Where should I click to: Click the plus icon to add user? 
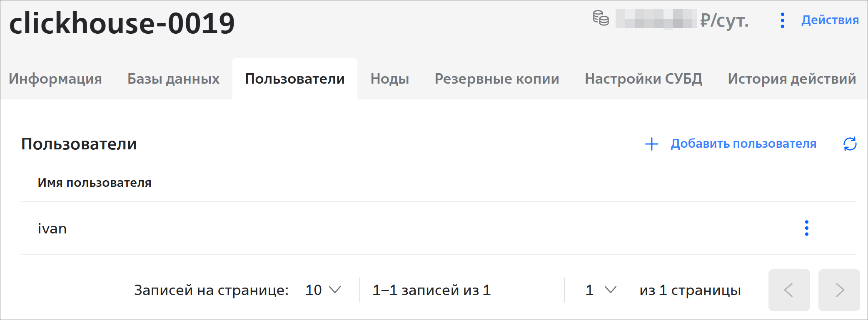tap(652, 144)
